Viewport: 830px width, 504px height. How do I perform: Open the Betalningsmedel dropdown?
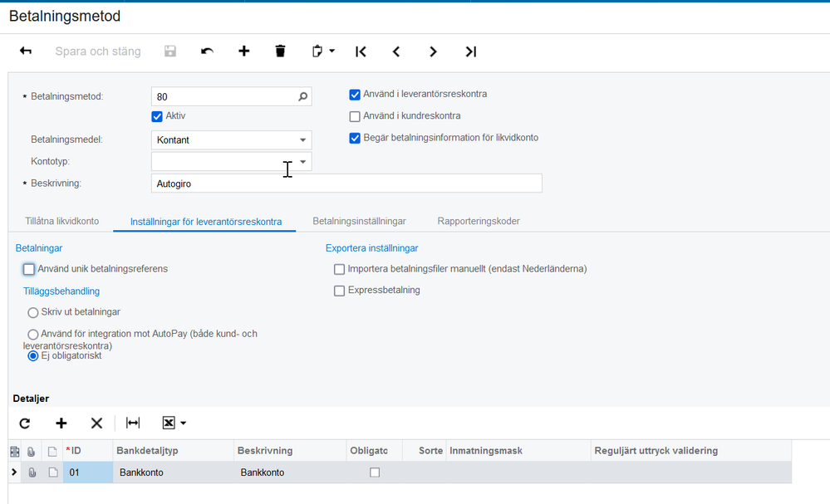pos(303,140)
